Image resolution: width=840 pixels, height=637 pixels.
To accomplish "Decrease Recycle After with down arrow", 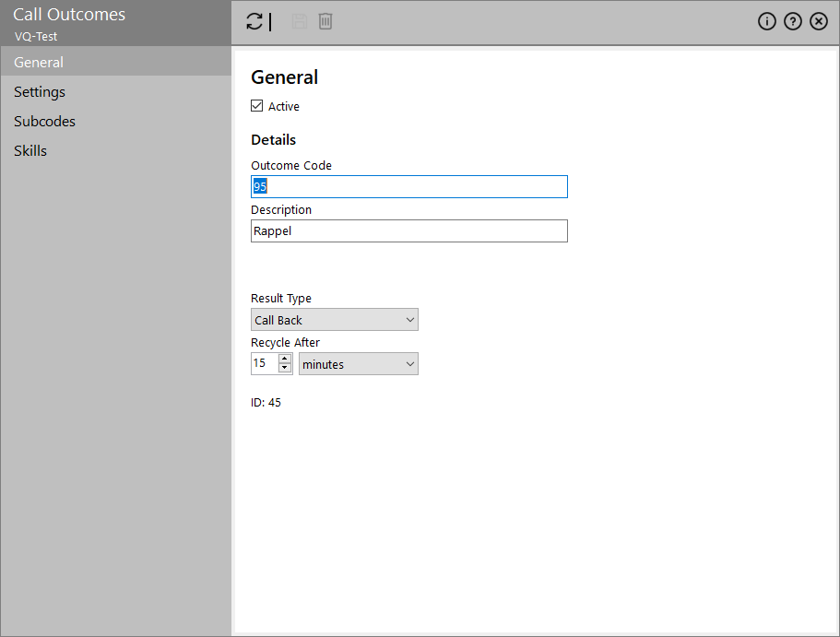I will [285, 369].
